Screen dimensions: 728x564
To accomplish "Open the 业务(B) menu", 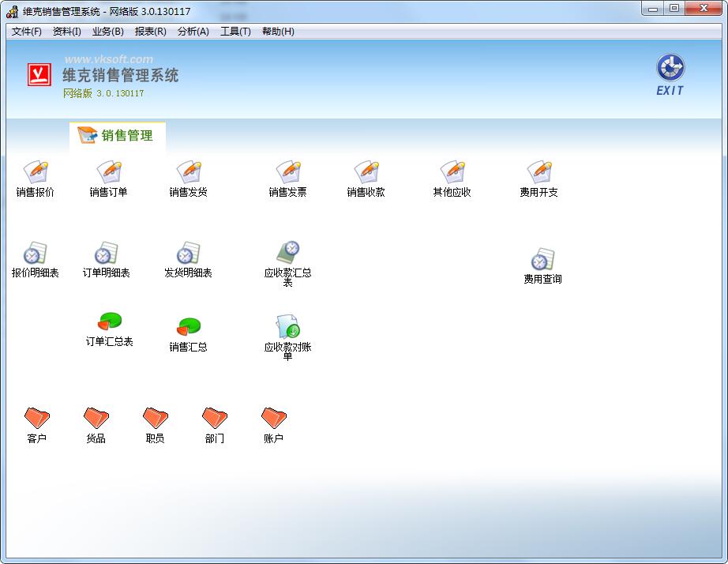I will point(107,31).
